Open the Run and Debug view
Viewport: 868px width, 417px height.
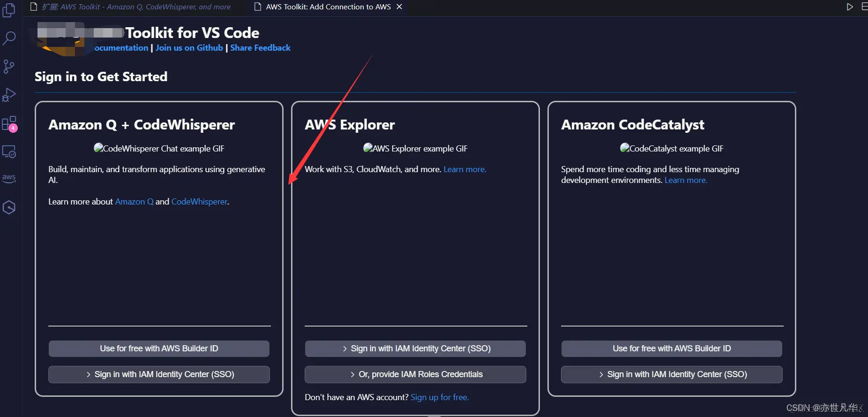coord(9,95)
